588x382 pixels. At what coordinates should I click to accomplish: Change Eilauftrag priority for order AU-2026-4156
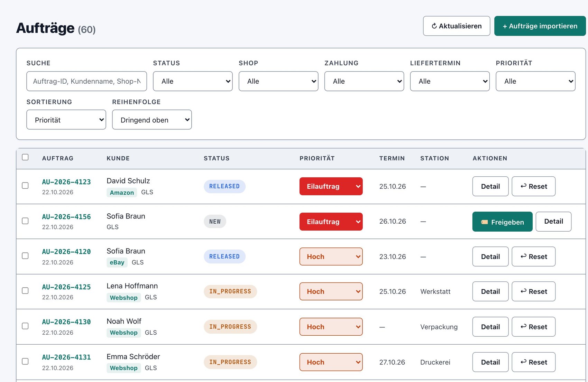click(331, 222)
